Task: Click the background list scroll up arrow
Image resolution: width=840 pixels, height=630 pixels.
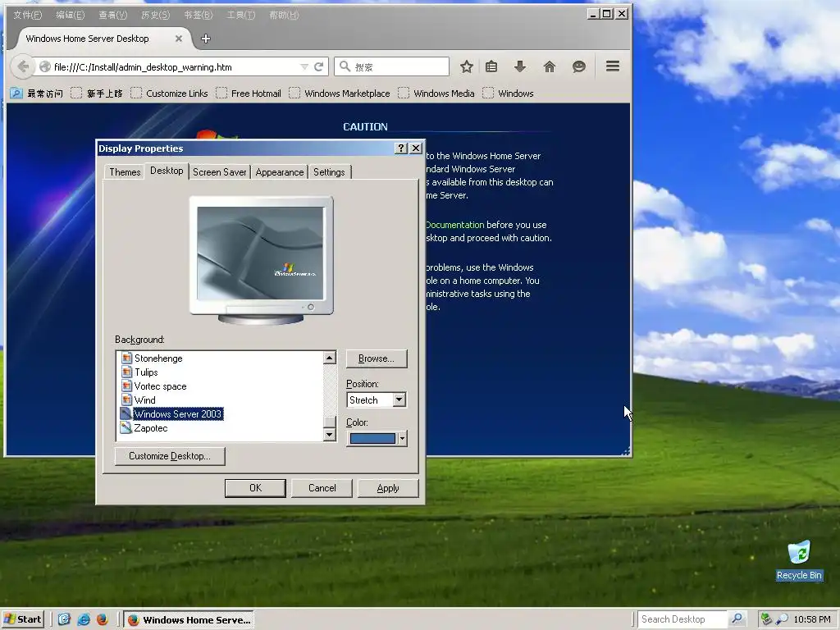Action: pos(330,358)
